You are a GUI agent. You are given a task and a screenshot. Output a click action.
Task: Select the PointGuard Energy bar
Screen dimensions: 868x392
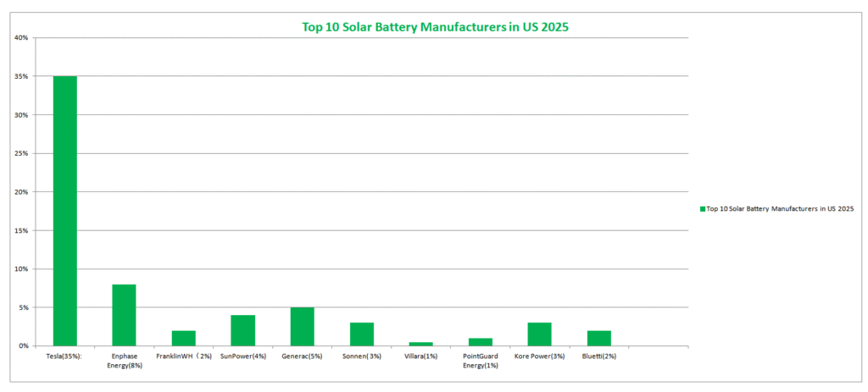point(481,342)
